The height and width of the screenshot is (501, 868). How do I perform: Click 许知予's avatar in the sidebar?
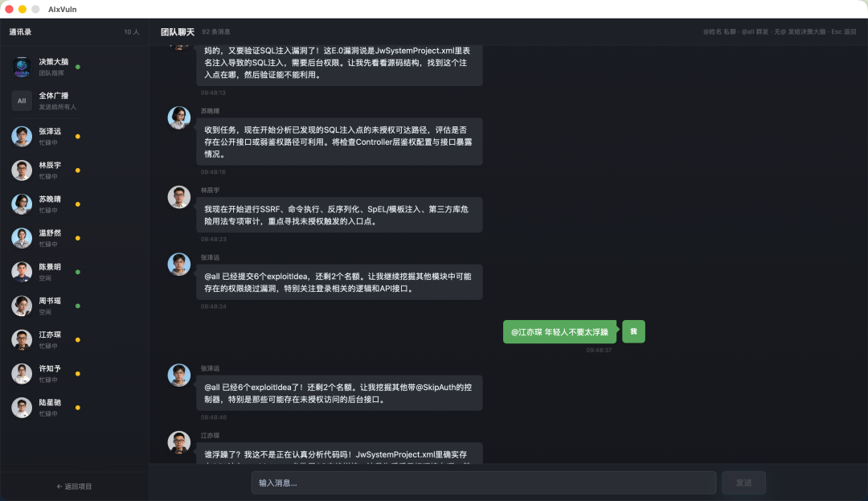click(x=22, y=374)
